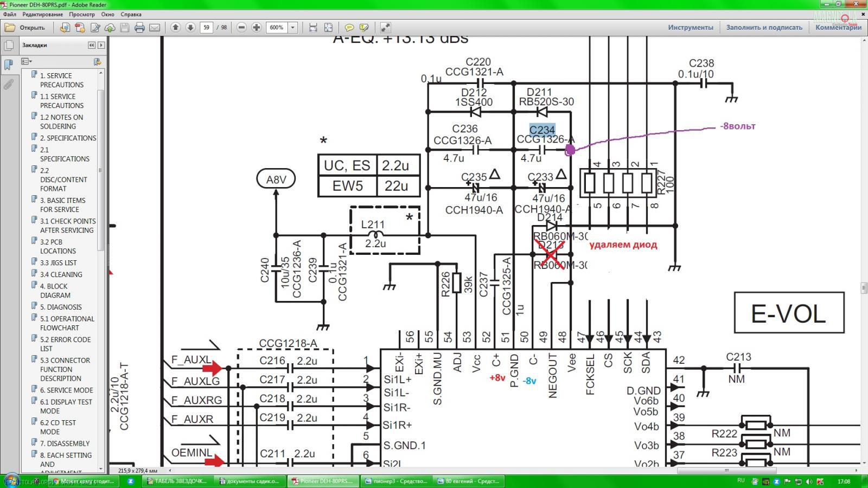Click the zoom in plus button
This screenshot has width=868, height=488.
click(257, 27)
